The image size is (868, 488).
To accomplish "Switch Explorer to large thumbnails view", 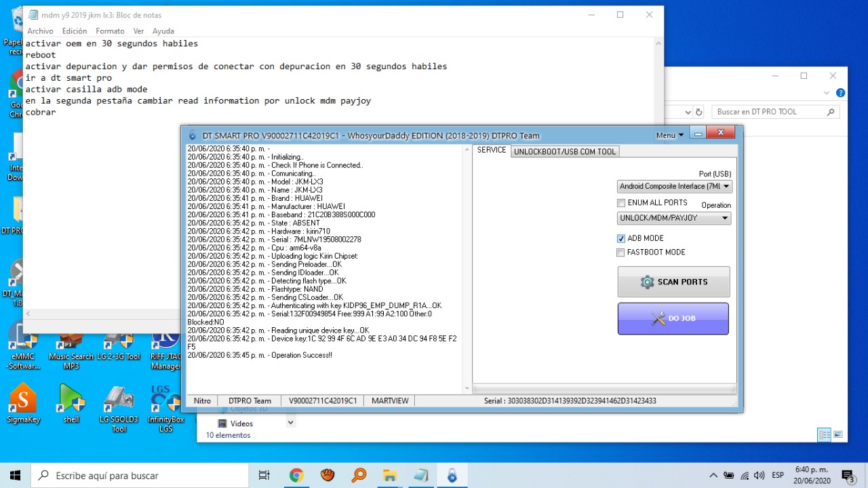I will 838,434.
